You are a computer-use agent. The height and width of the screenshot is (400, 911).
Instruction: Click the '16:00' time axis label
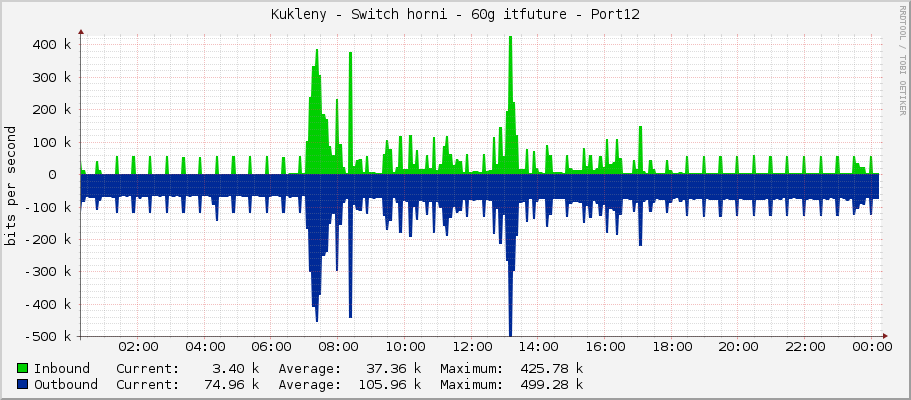click(x=605, y=347)
